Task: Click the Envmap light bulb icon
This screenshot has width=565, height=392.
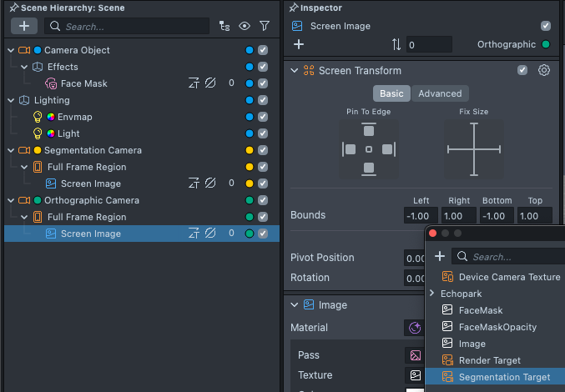Action: pyautogui.click(x=37, y=117)
